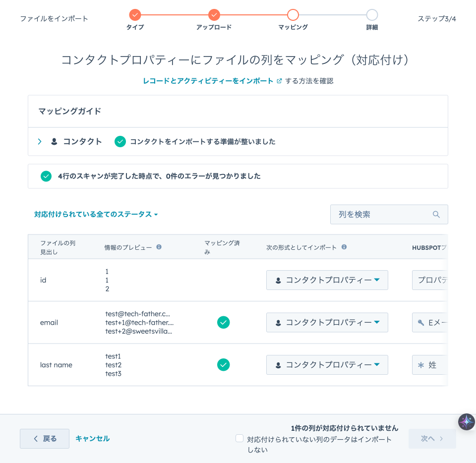The height and width of the screenshot is (463, 476).
Task: Click the email column name cell
Action: pos(49,323)
